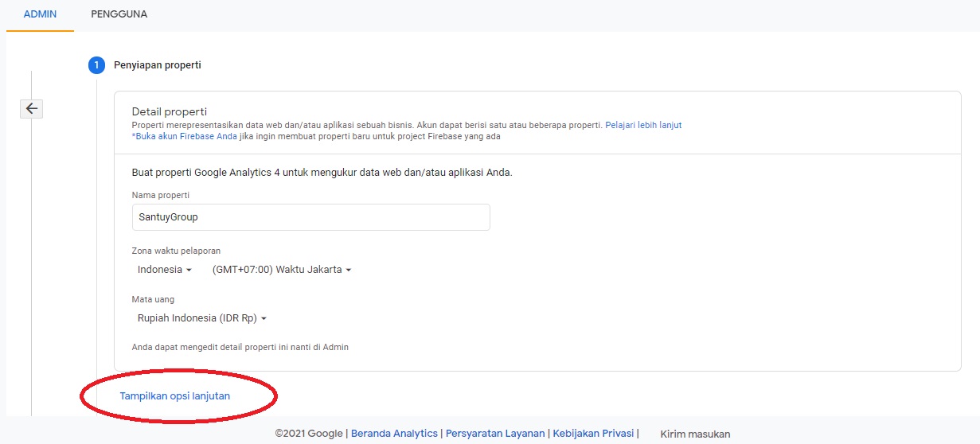Click the Mata uang label
Screen dimensions: 980x444
tap(153, 300)
